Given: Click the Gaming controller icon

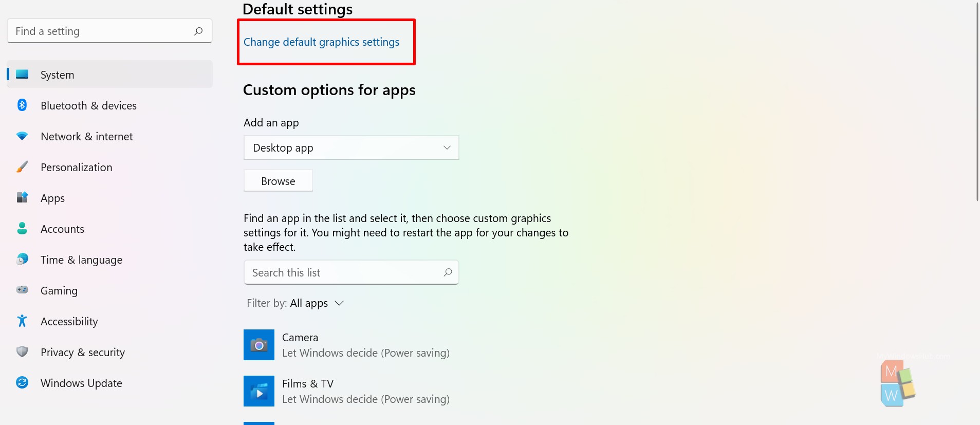Looking at the screenshot, I should coord(22,290).
